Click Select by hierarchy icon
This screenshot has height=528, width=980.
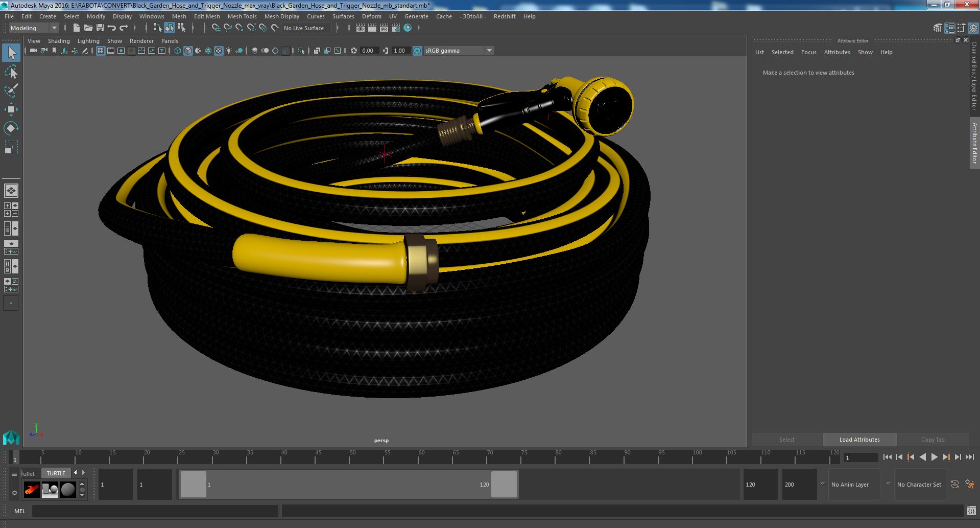click(157, 28)
